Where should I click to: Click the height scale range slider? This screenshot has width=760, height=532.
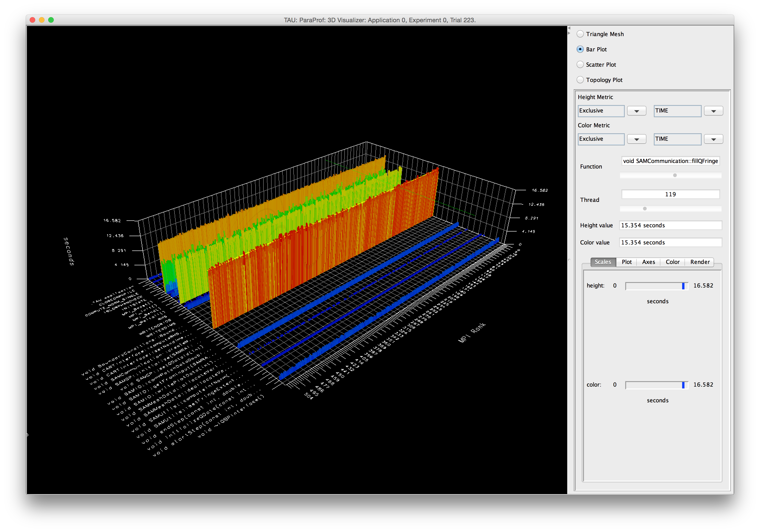(657, 286)
